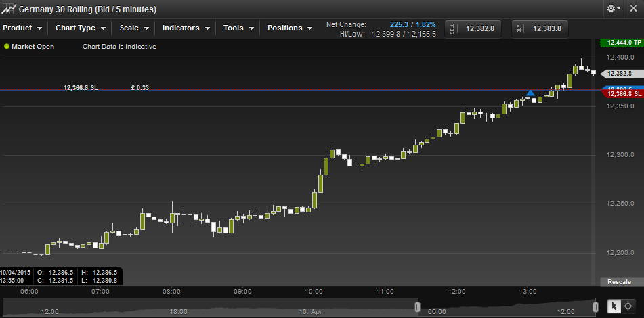Screen dimensions: 644x318
Task: Grab the left handle of the time range slider
Action: 417,307
